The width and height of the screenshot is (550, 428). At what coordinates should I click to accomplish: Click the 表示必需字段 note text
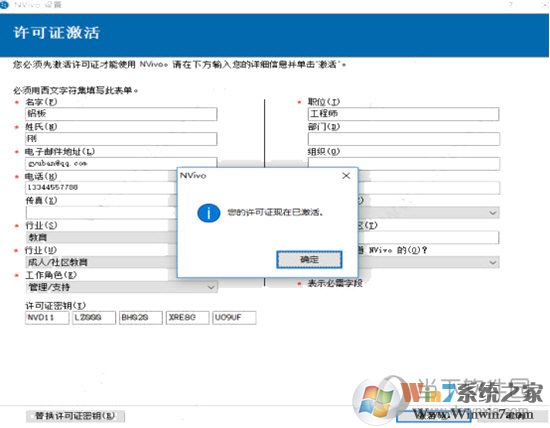coord(335,283)
